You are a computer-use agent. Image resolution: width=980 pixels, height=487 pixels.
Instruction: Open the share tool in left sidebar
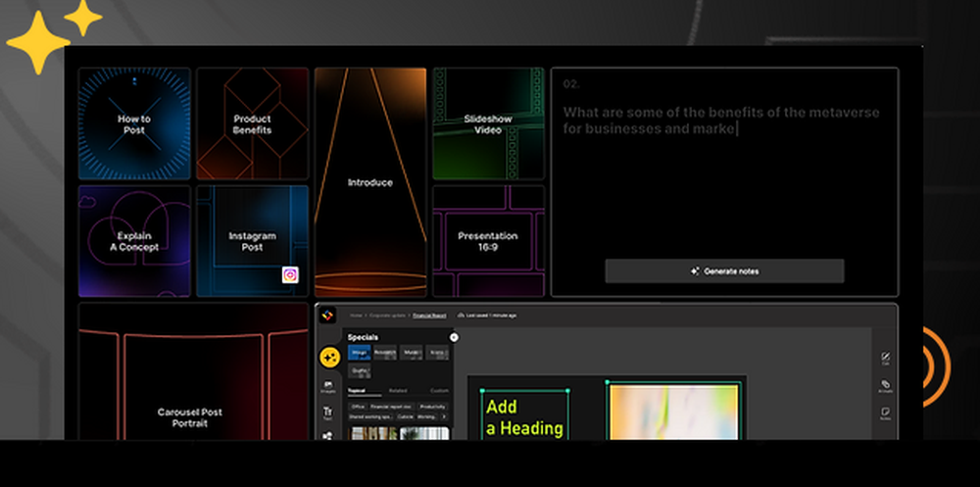[328, 436]
